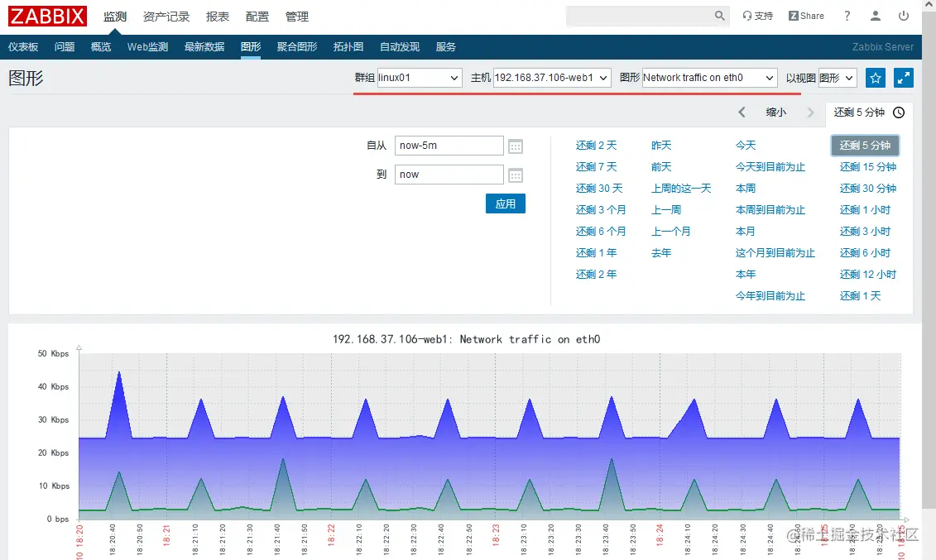Go to 拓扑图 submenu
This screenshot has height=560, width=936.
click(x=348, y=46)
